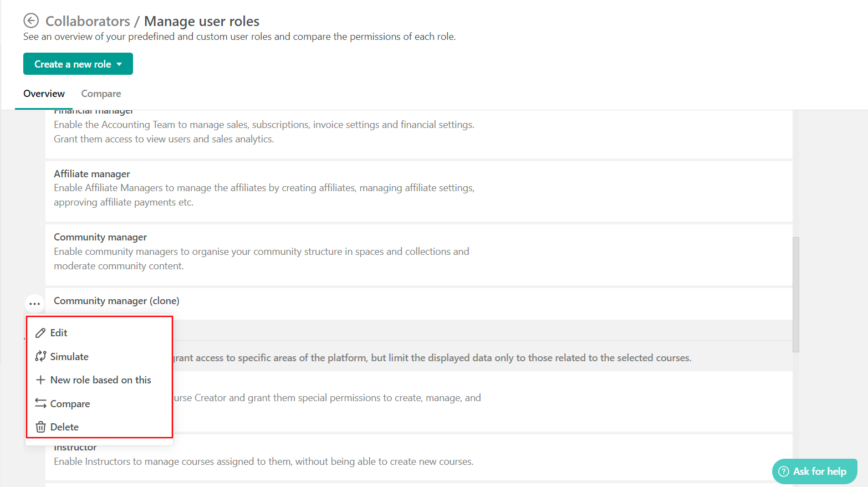Open the ellipsis actions menu for the role

point(34,303)
